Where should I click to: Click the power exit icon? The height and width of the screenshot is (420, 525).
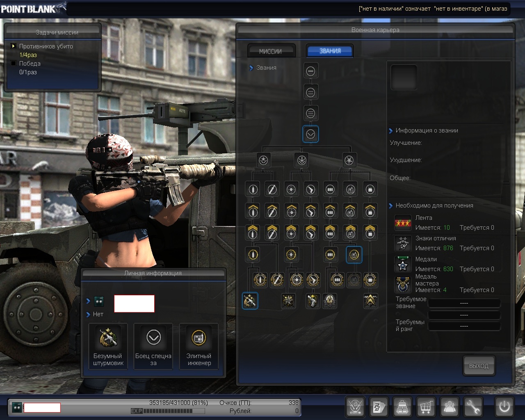[x=504, y=407]
